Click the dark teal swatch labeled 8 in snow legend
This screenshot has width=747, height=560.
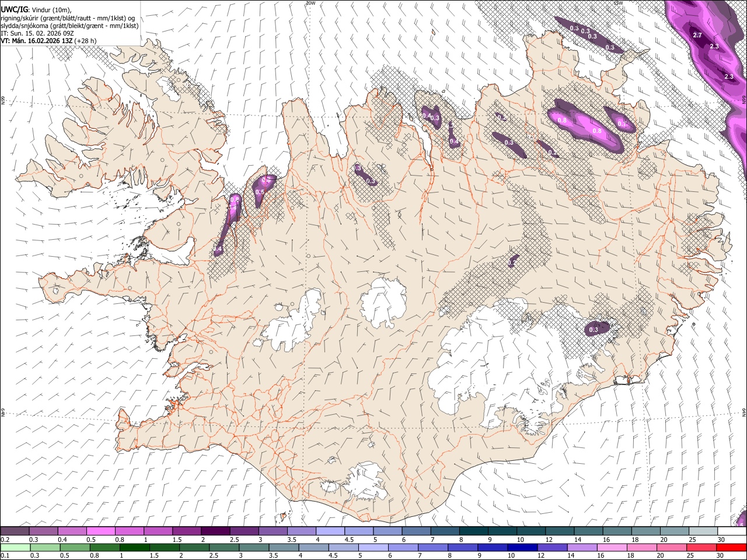[473, 531]
